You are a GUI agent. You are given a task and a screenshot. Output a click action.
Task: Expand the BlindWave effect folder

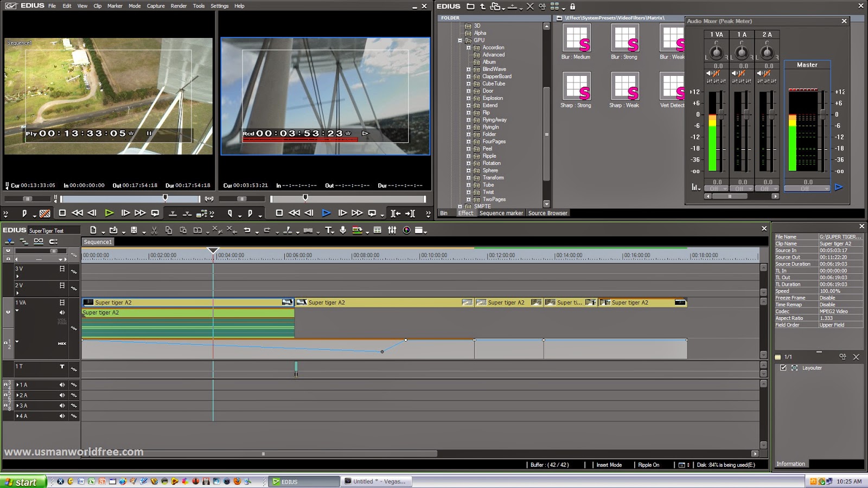(x=469, y=69)
